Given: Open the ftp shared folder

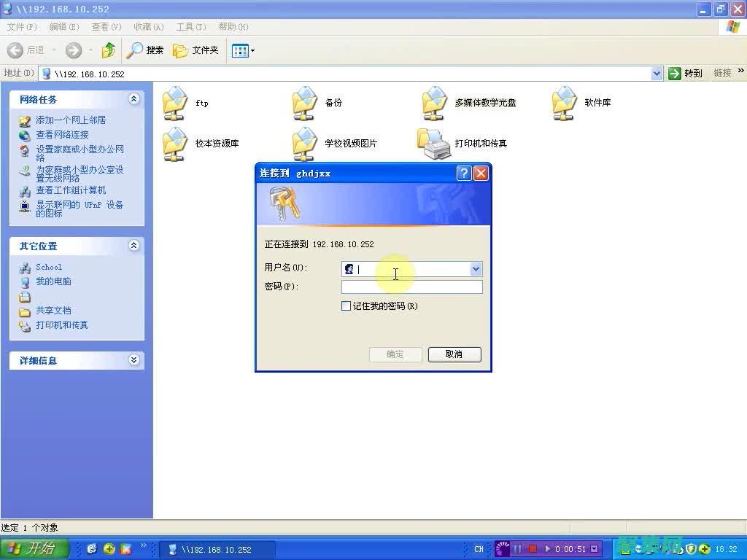Looking at the screenshot, I should pos(175,102).
